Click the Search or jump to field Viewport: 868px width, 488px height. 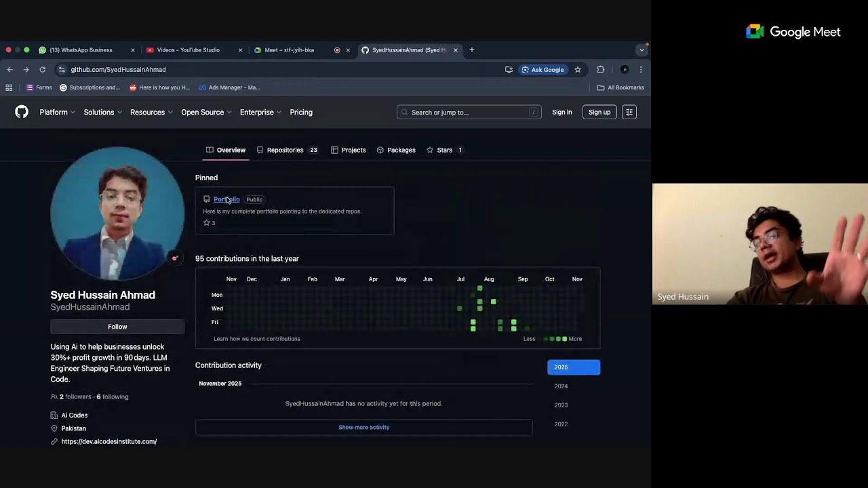469,112
